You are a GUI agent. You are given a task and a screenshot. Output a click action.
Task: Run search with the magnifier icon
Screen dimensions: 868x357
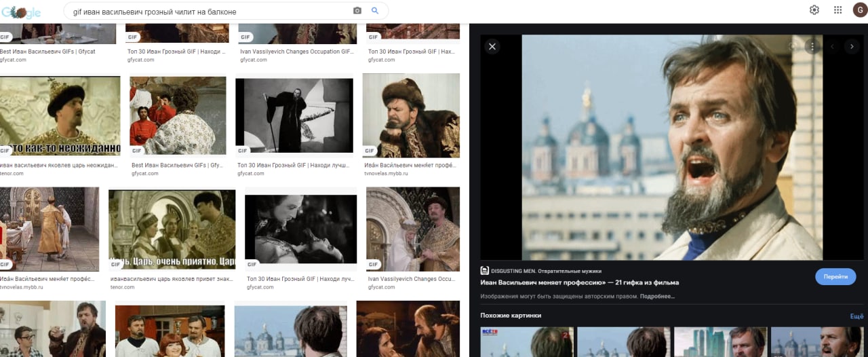(375, 11)
